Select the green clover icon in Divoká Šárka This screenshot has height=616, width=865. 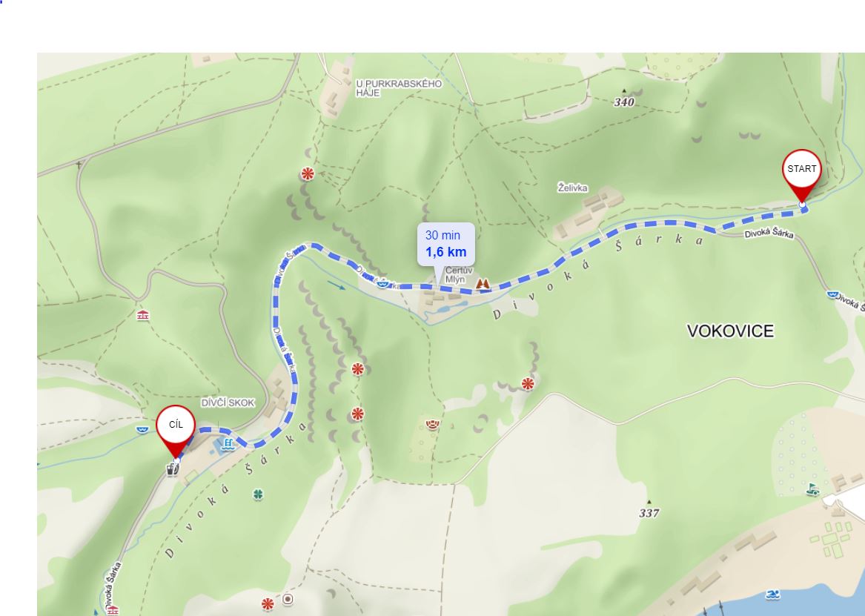[258, 494]
